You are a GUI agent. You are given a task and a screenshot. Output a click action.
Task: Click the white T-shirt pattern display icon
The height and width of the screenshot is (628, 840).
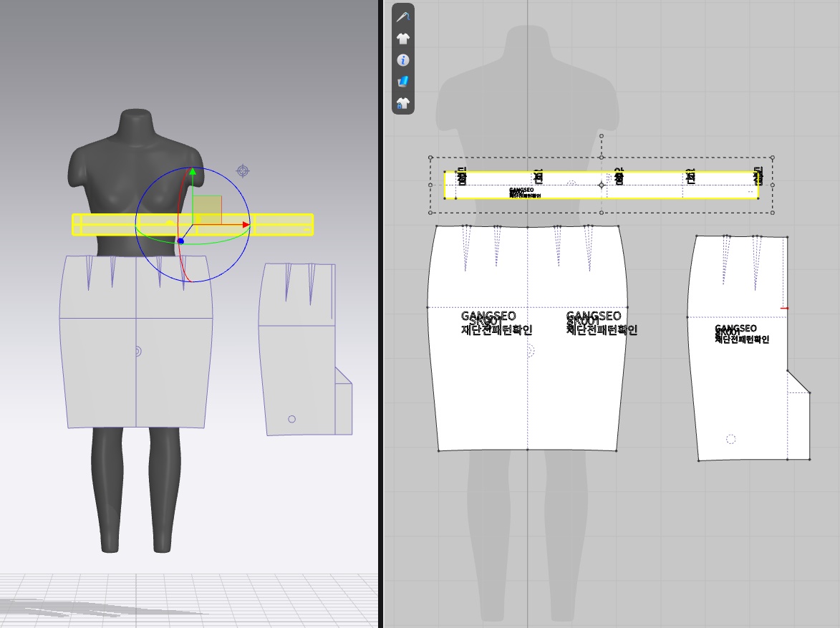coord(403,39)
